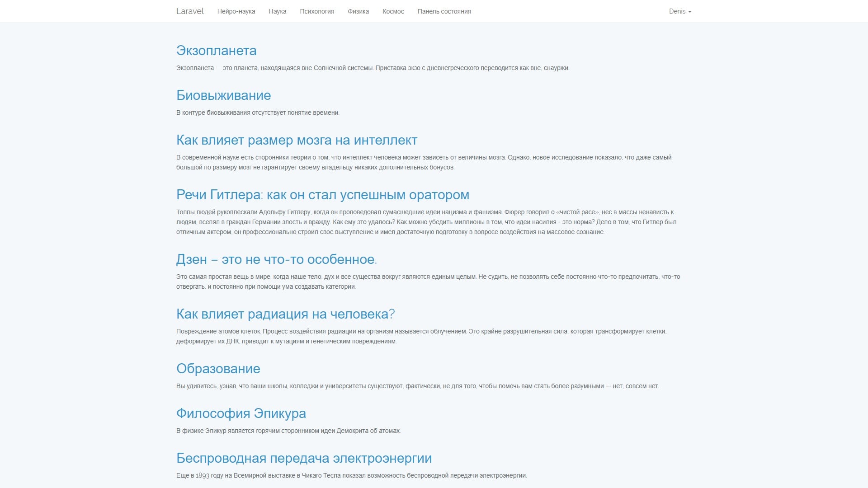Click the paragraph starting 'Это самая простая вещь в мире'

tap(428, 282)
